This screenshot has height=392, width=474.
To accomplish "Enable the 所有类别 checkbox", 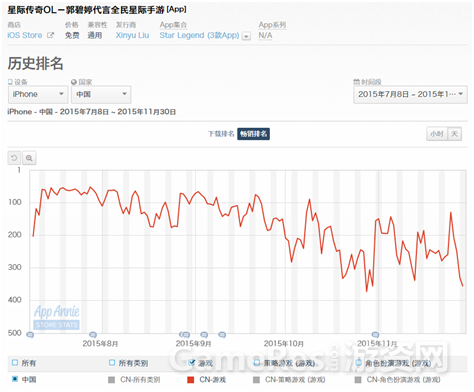I will coord(112,363).
